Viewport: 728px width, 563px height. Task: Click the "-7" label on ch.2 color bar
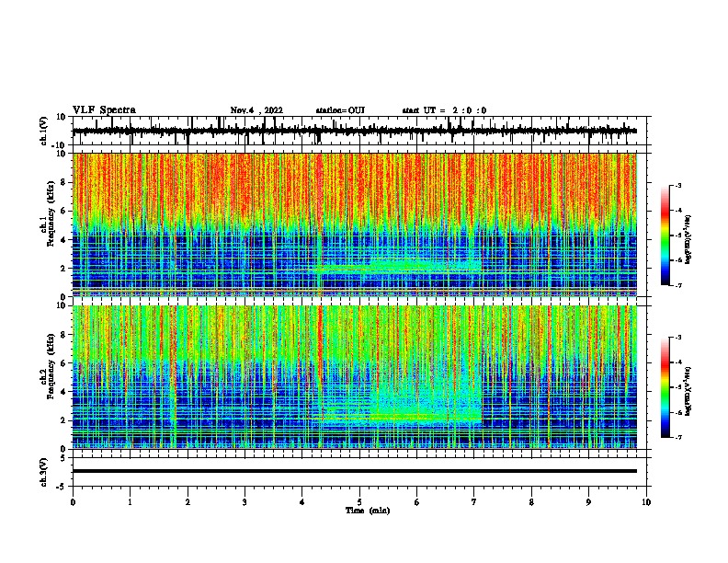coord(677,437)
